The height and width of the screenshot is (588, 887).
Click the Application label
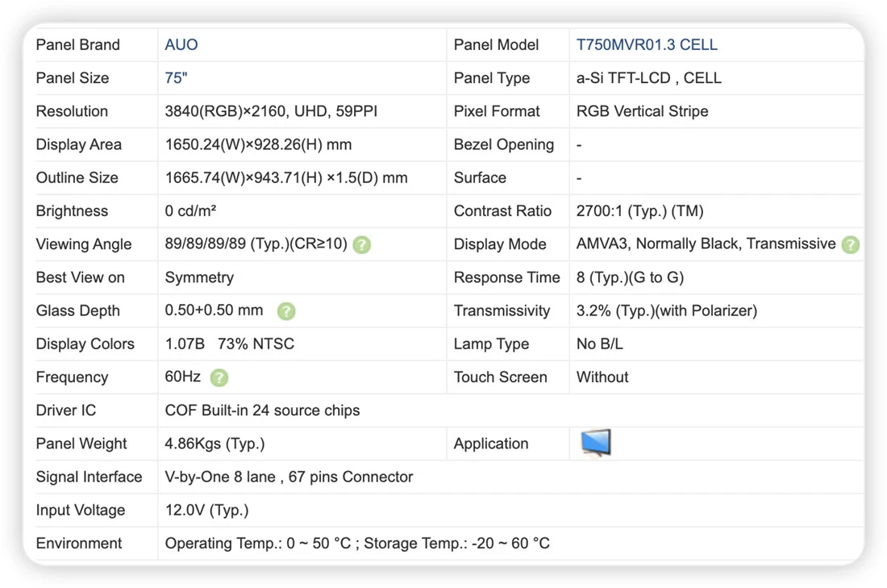pos(490,444)
